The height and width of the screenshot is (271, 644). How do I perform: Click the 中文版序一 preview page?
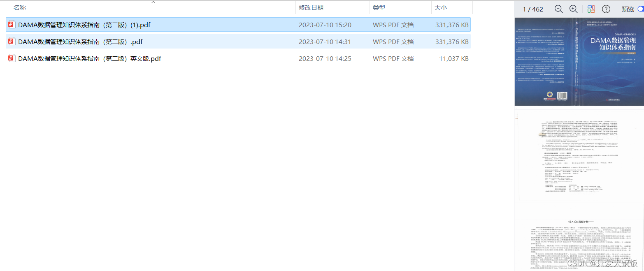(x=579, y=237)
